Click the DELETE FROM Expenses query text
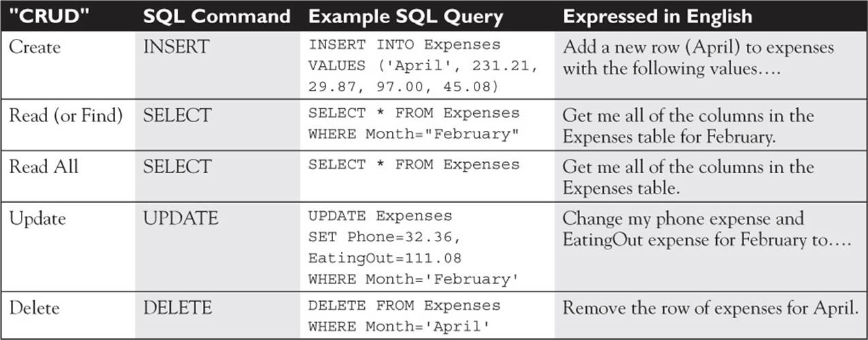The image size is (868, 340). (x=404, y=305)
